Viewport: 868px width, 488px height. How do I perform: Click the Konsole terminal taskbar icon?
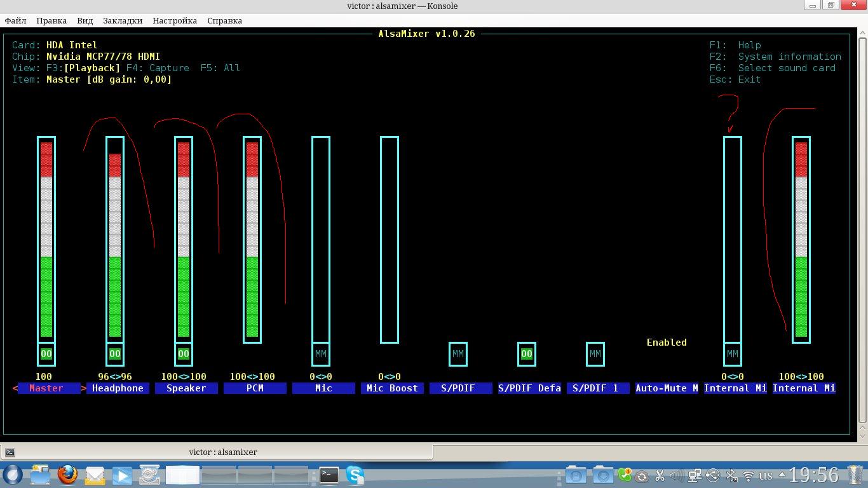(329, 475)
